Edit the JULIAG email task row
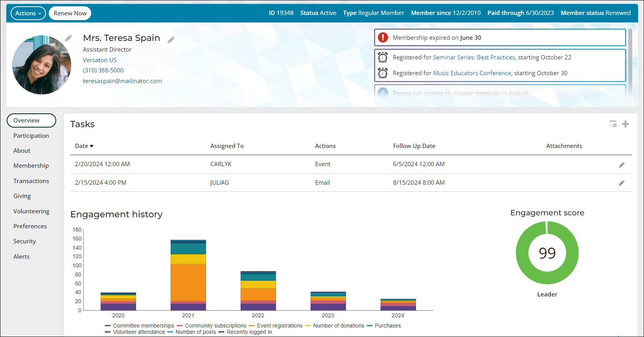Viewport: 644px width, 337px height. coord(622,183)
